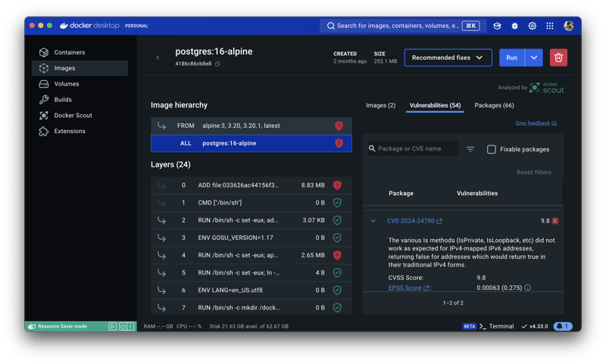Click the Package column header
This screenshot has width=606, height=364.
pyautogui.click(x=401, y=194)
